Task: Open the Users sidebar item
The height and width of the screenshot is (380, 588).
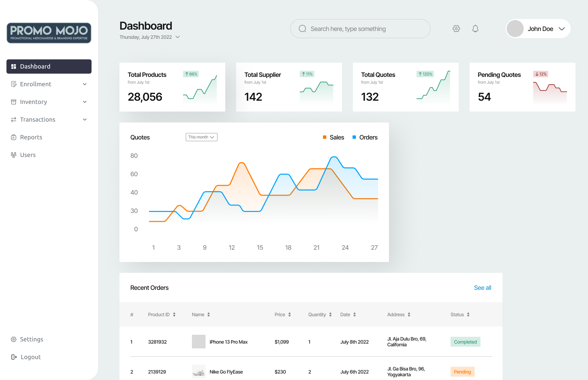Action: (x=28, y=155)
